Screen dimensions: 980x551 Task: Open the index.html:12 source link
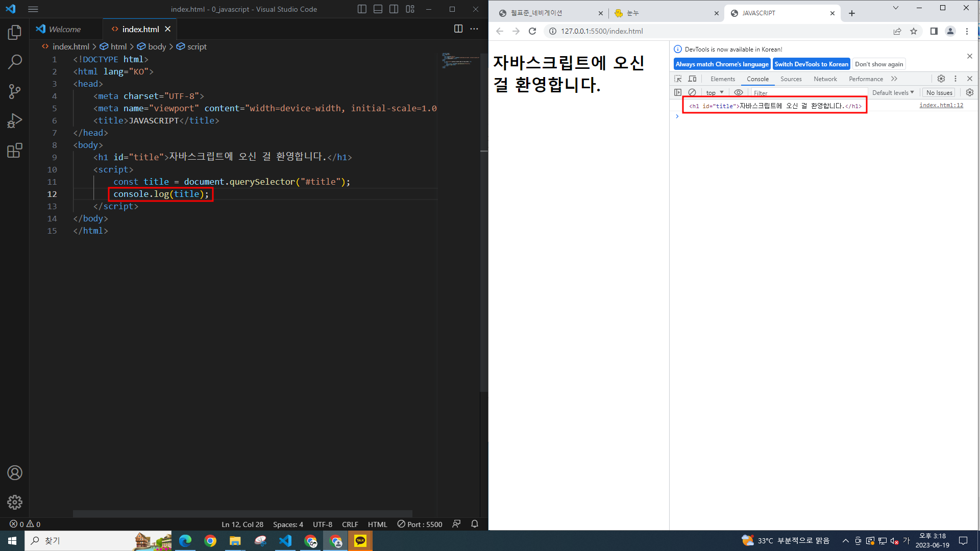pyautogui.click(x=941, y=105)
